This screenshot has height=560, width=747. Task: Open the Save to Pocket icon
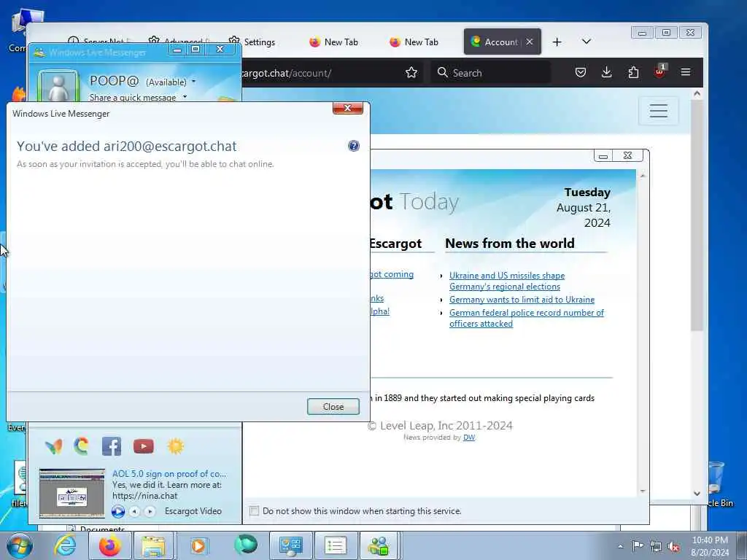pos(580,72)
